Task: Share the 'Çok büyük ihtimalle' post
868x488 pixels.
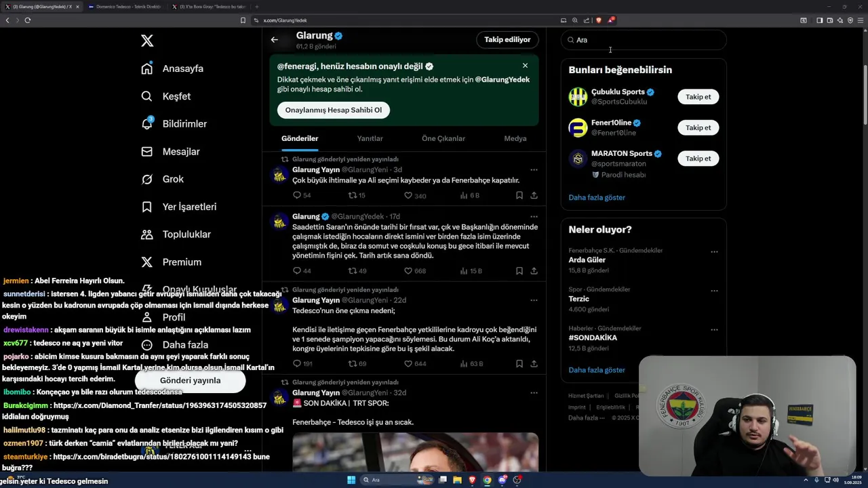Action: pos(534,195)
